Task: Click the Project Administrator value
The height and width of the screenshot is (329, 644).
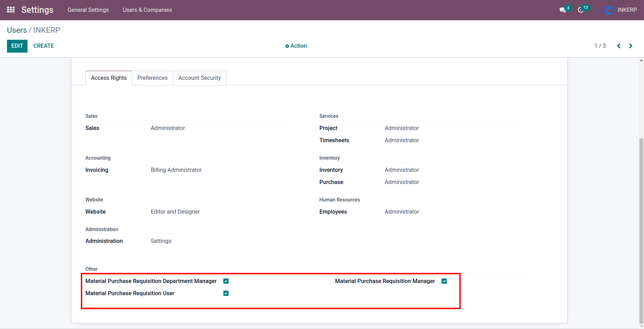Action: (x=402, y=128)
